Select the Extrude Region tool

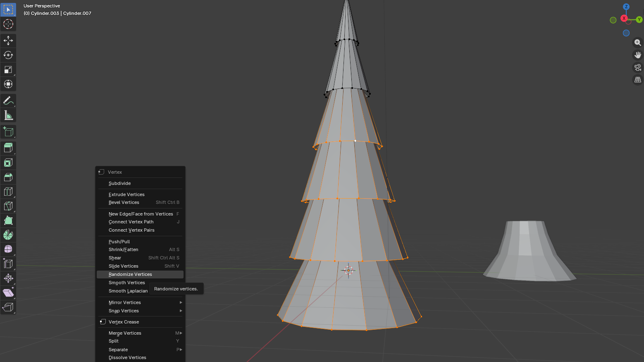point(8,148)
